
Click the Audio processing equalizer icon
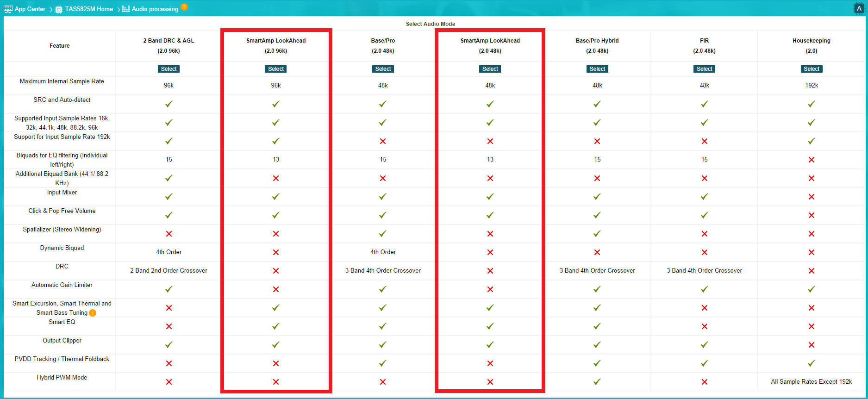pos(126,9)
